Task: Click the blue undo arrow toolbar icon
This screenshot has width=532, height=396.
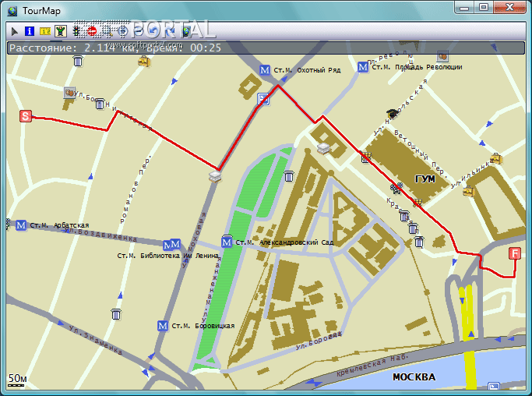Action: coord(153,31)
